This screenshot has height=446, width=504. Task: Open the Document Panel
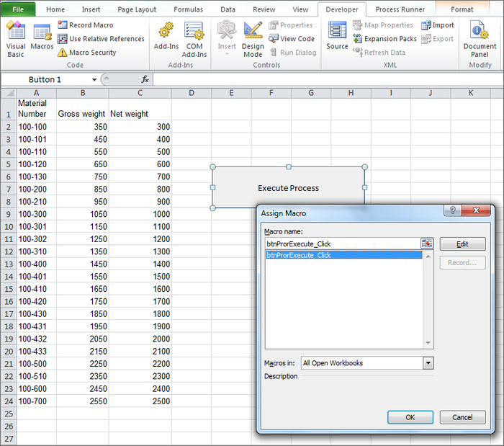point(480,39)
